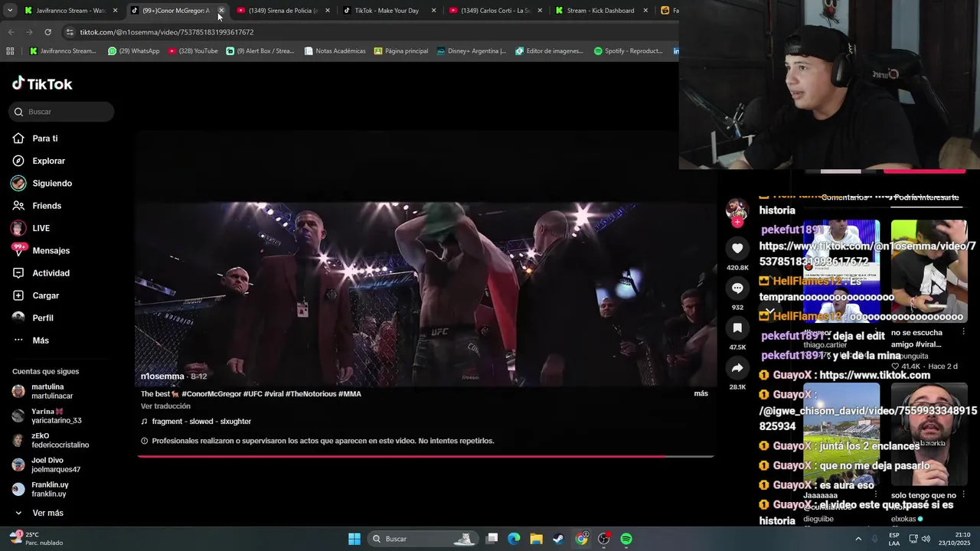Click the TikTok logo

[42, 84]
